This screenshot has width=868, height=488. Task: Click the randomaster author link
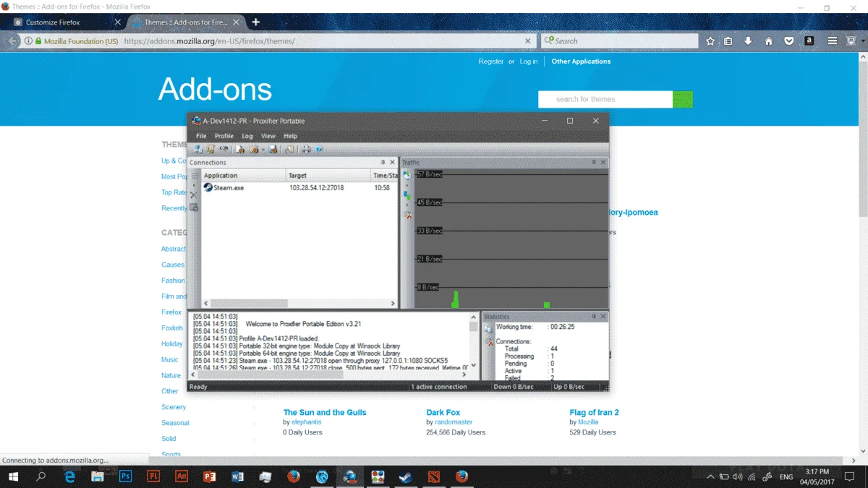pyautogui.click(x=454, y=422)
